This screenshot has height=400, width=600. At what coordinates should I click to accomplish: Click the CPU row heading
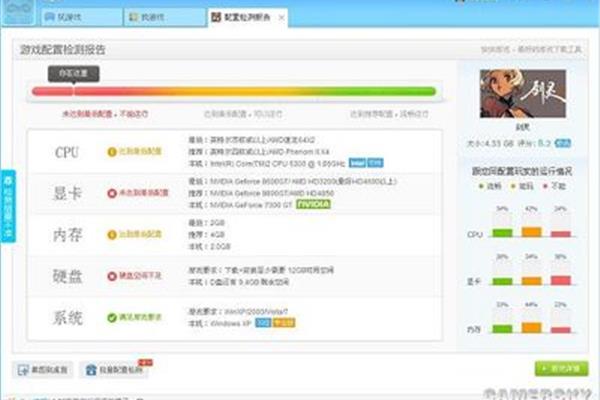click(67, 152)
